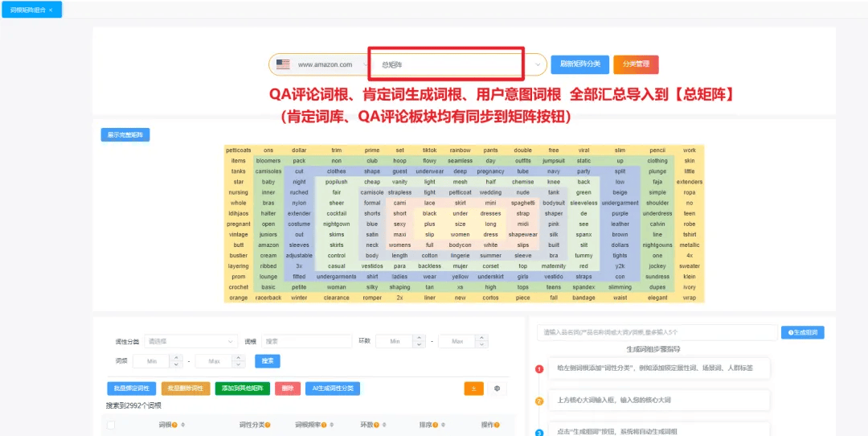Click the orange download icon button

473,389
